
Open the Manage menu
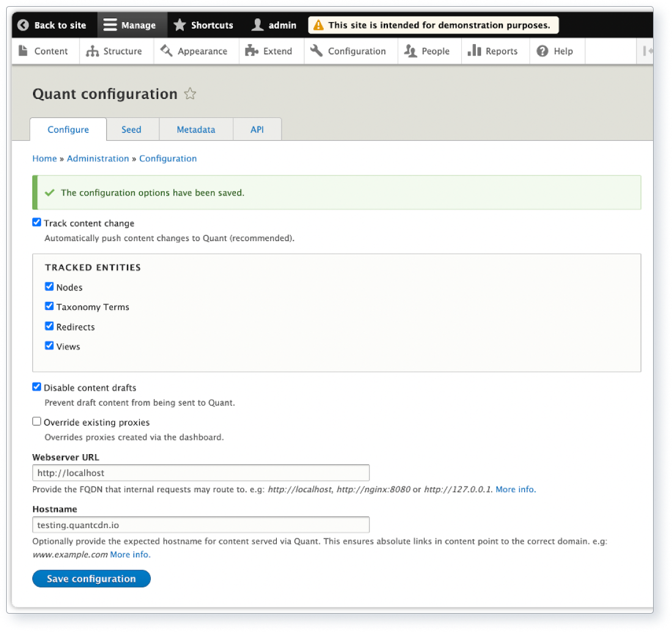coord(132,25)
